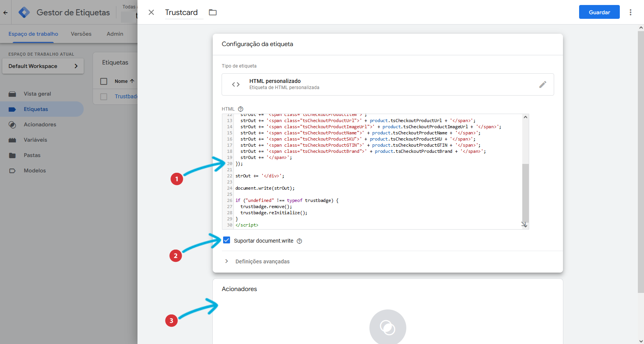Open the Trustbadge tag link
This screenshot has height=344, width=644.
[x=126, y=96]
